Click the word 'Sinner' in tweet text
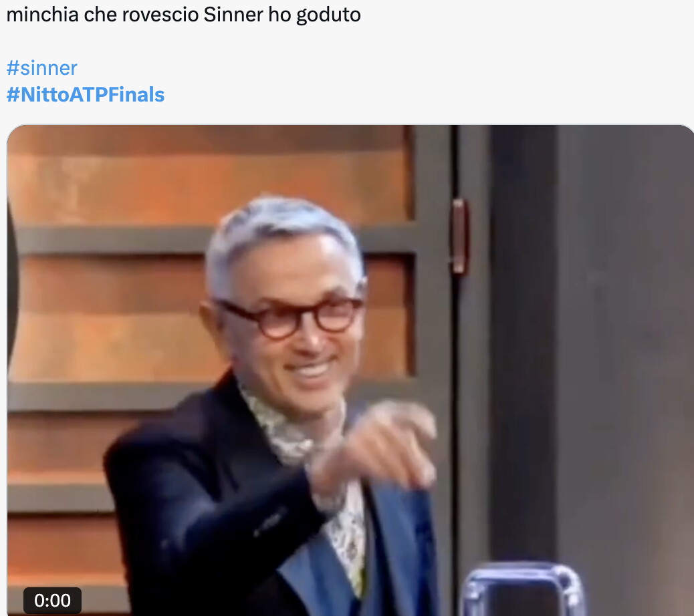Image resolution: width=694 pixels, height=616 pixels. 233,15
